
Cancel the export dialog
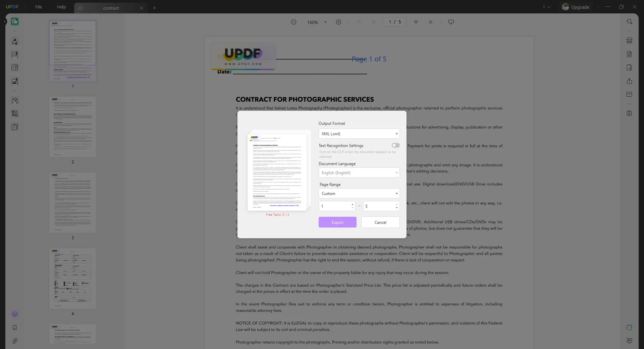coord(380,222)
